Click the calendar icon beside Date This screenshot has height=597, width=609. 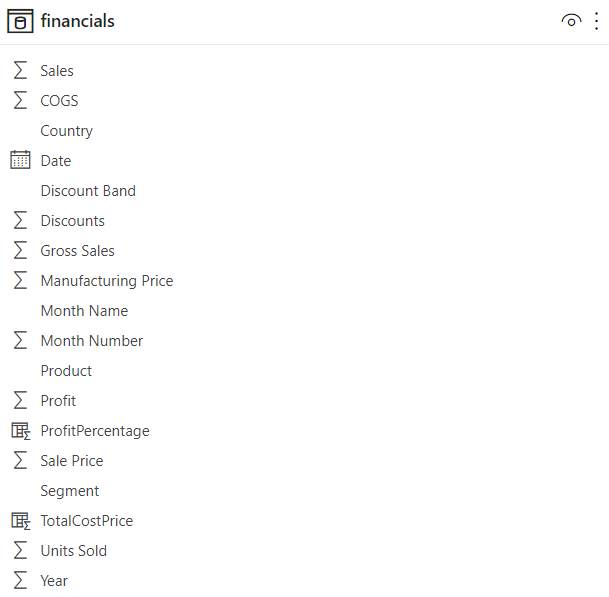20,161
